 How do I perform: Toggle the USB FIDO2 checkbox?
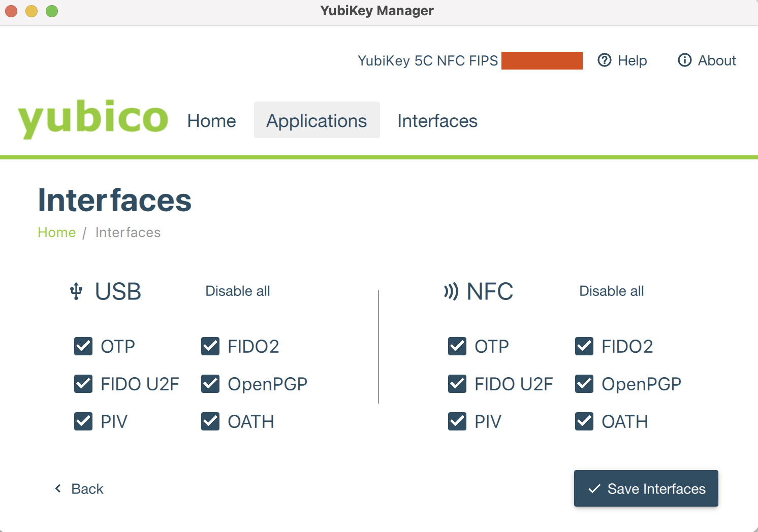[x=210, y=346]
